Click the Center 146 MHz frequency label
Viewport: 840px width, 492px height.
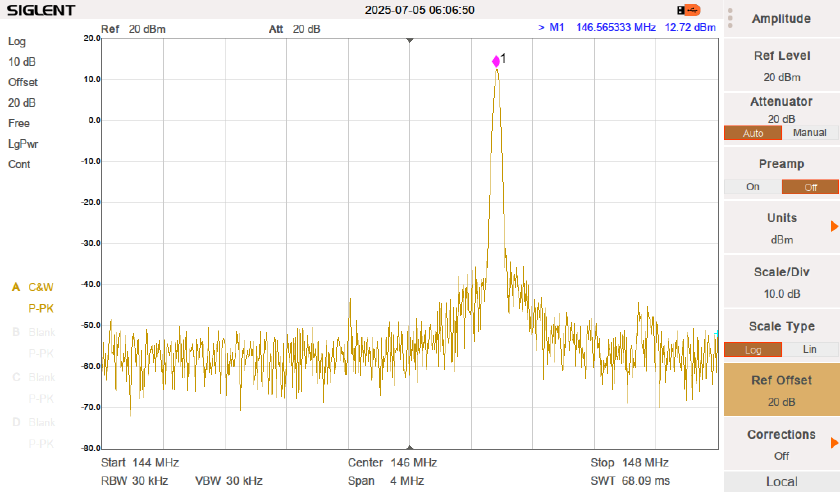tap(378, 463)
